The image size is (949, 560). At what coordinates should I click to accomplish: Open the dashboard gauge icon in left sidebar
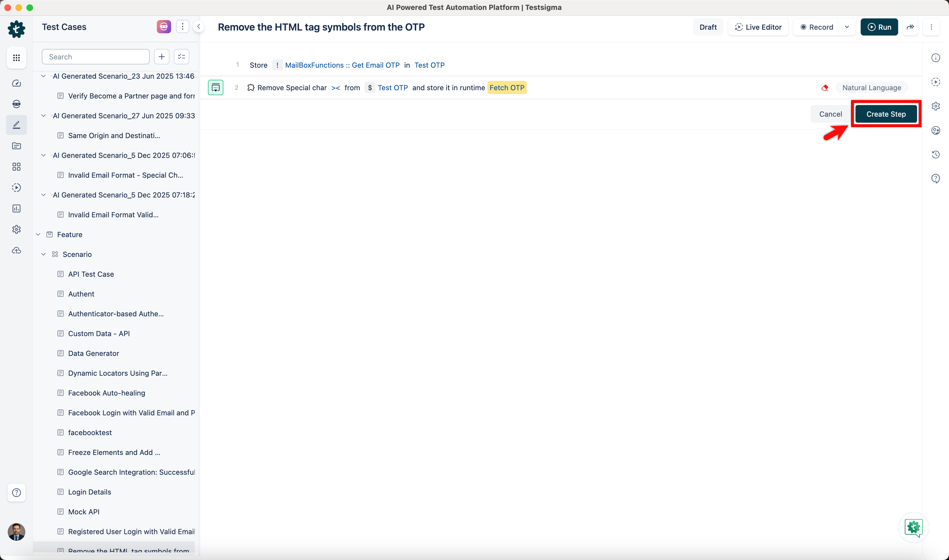pyautogui.click(x=16, y=83)
